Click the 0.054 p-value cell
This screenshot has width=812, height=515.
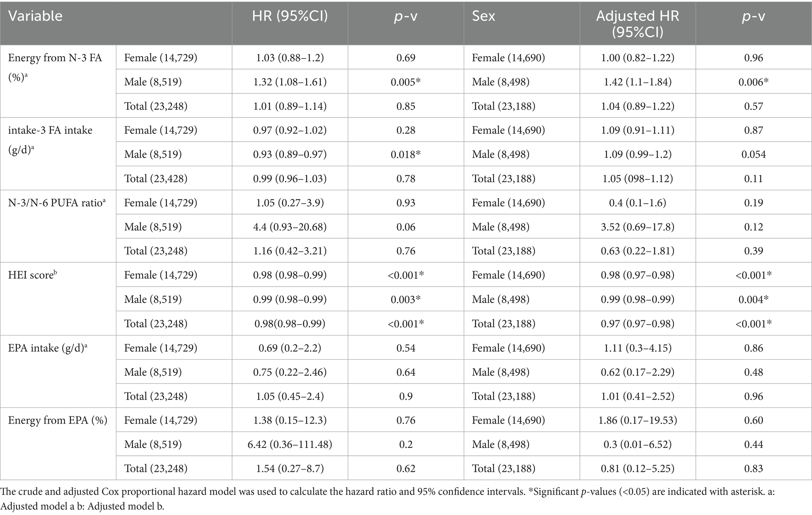[x=753, y=154]
